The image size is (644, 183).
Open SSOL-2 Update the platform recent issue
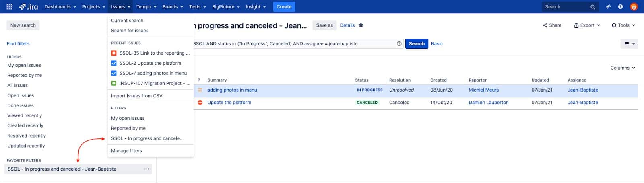tap(151, 63)
